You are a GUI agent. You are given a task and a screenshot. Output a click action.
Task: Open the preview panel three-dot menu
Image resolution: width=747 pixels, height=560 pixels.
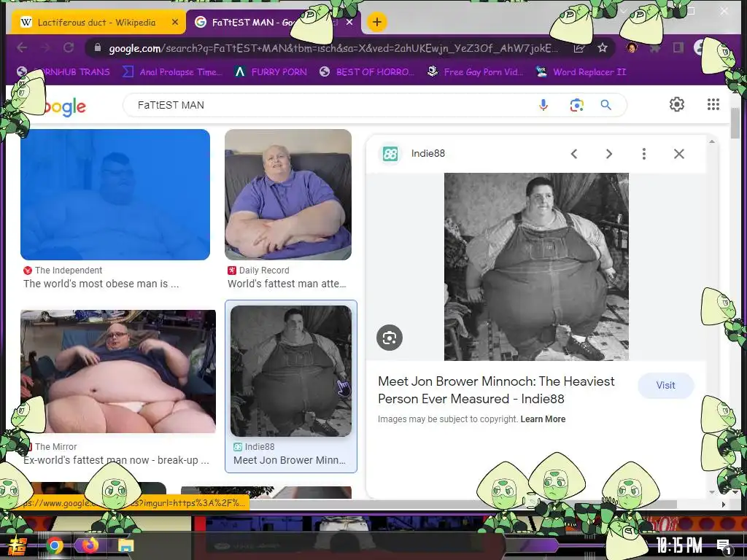click(643, 154)
